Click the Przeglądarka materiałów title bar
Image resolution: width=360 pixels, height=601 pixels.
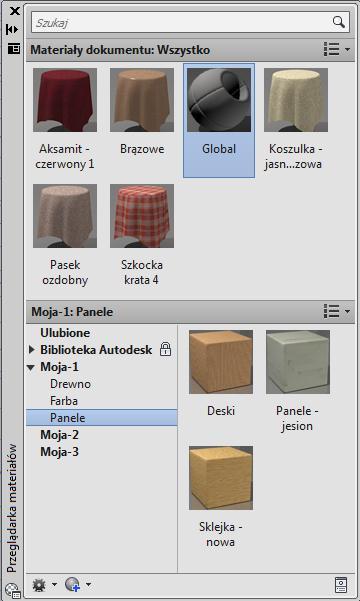coord(13,508)
